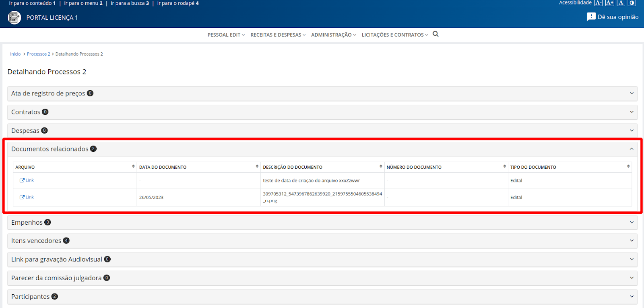Expand the Contratos panel
Screen dimensions: 644x308
click(x=322, y=112)
